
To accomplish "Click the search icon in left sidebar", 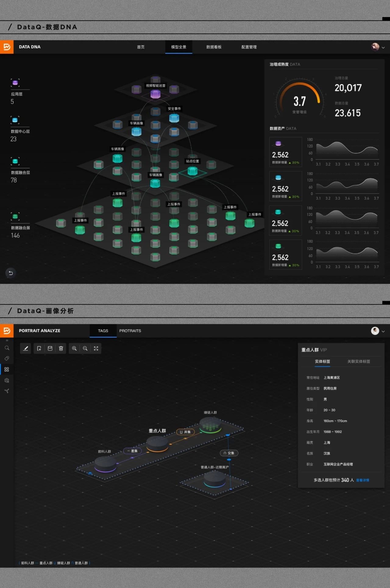I will [7, 348].
